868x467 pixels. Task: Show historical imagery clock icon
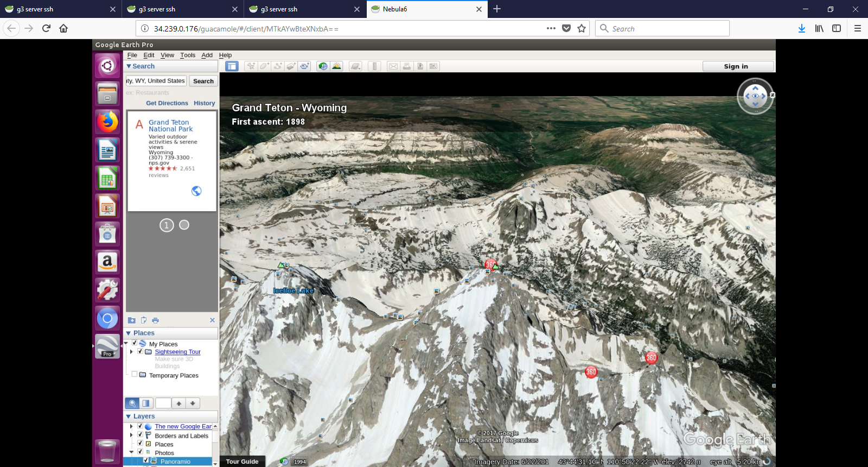click(323, 66)
